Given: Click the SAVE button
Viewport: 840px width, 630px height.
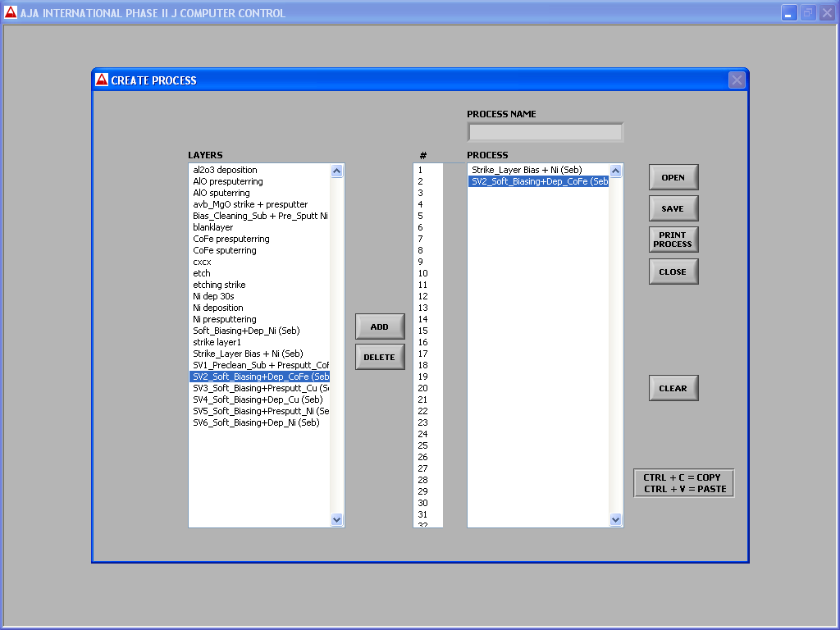Looking at the screenshot, I should (x=673, y=208).
